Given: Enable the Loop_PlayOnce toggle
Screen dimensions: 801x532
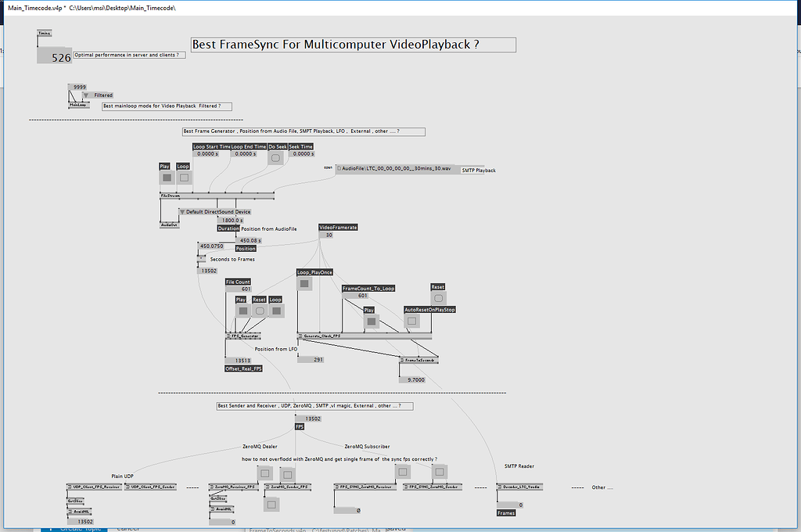Looking at the screenshot, I should pyautogui.click(x=304, y=284).
